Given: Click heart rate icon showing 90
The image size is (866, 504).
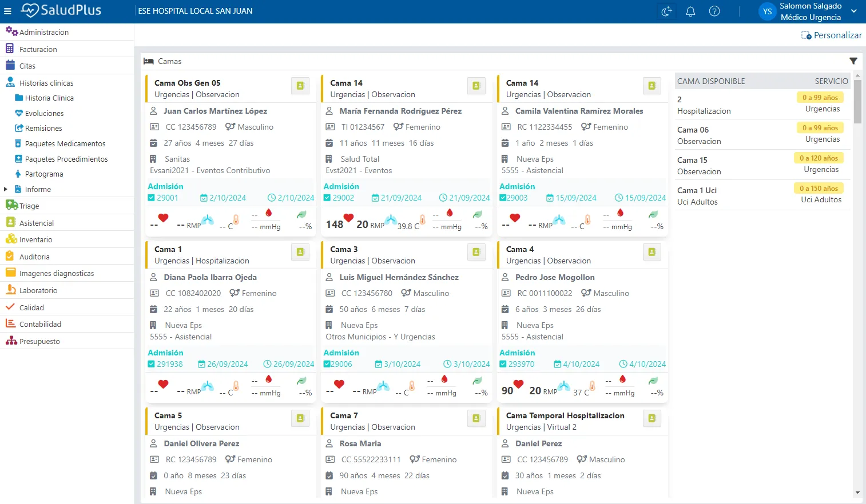Looking at the screenshot, I should point(519,384).
